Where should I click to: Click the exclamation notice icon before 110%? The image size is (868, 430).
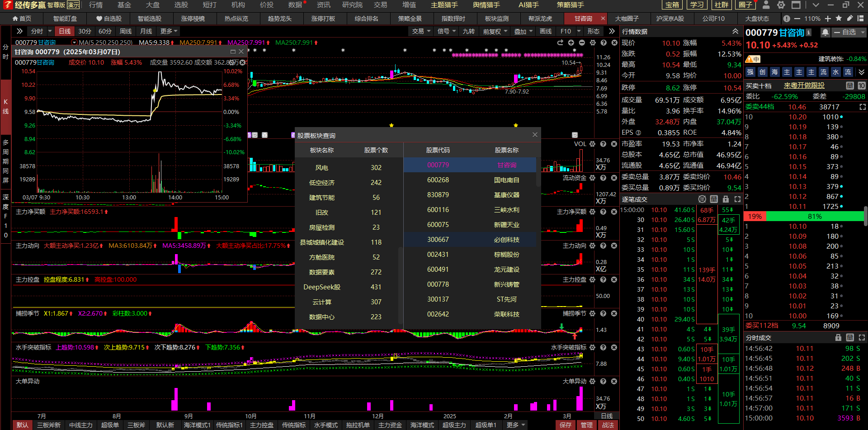click(787, 19)
